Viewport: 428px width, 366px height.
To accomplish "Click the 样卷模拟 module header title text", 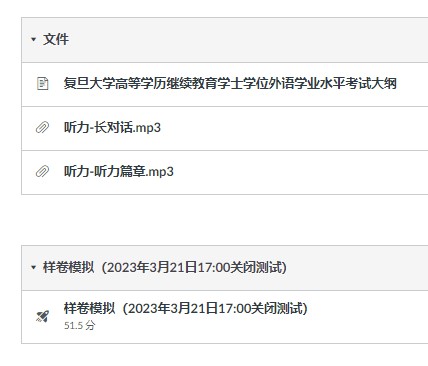I will coord(165,267).
